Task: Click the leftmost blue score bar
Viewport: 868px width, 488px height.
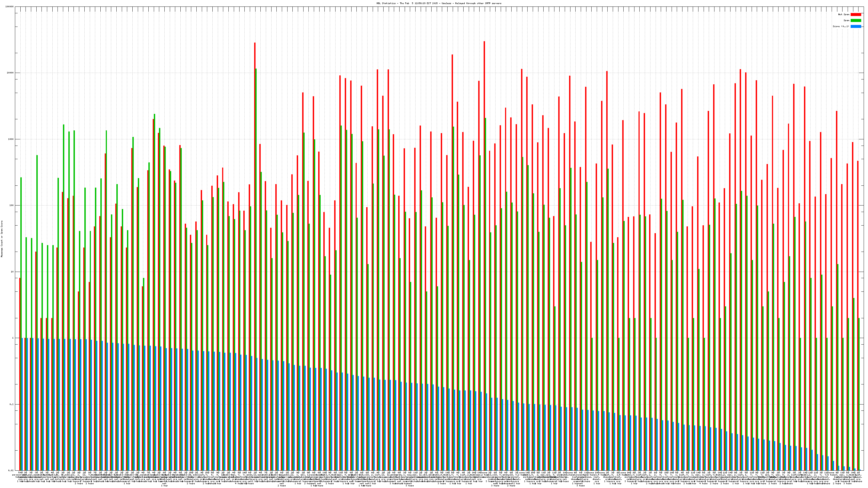Action: coord(22,404)
